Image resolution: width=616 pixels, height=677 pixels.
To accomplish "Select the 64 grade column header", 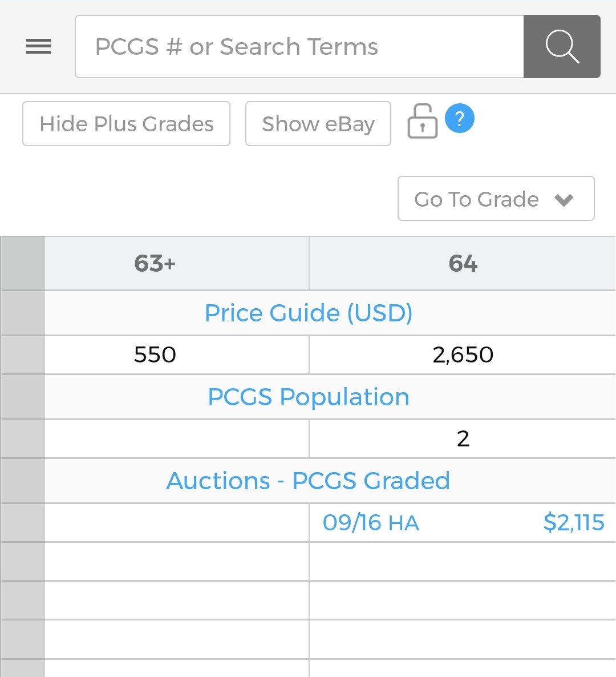I will (463, 263).
